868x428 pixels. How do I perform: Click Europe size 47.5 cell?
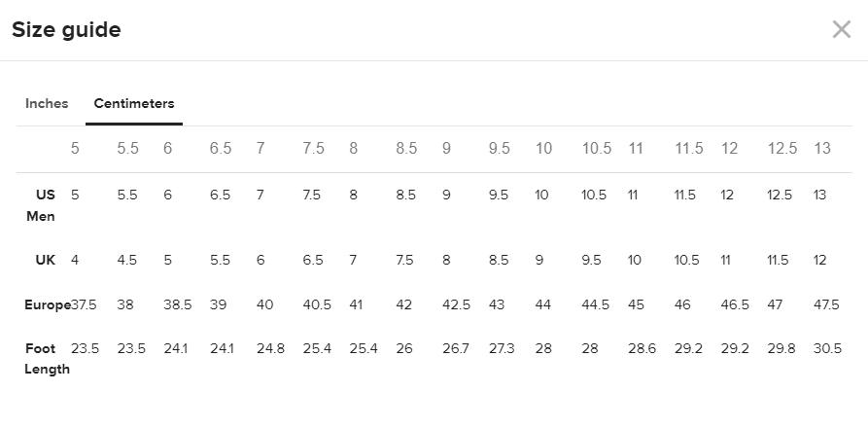[826, 305]
